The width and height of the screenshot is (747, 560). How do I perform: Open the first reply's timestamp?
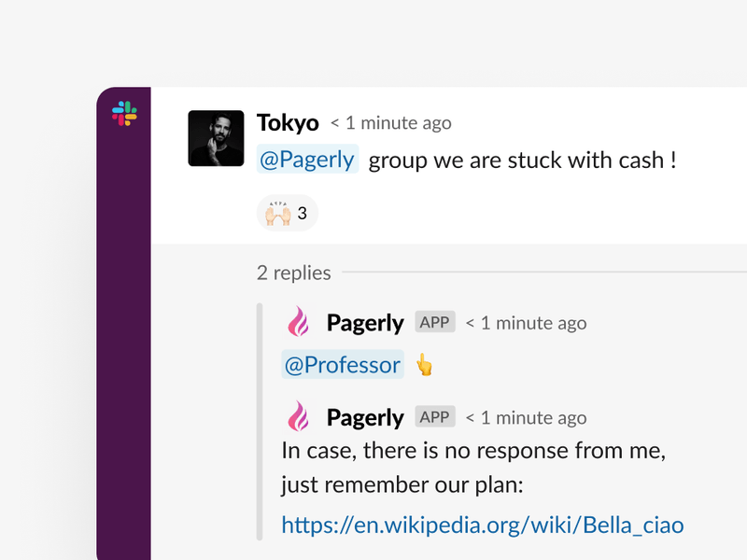(x=526, y=323)
